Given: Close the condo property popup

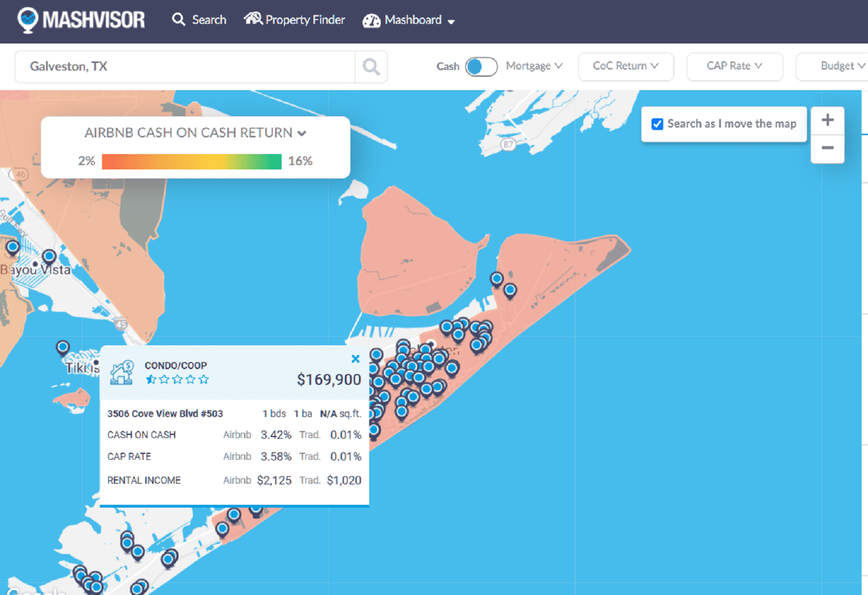Looking at the screenshot, I should coord(355,359).
